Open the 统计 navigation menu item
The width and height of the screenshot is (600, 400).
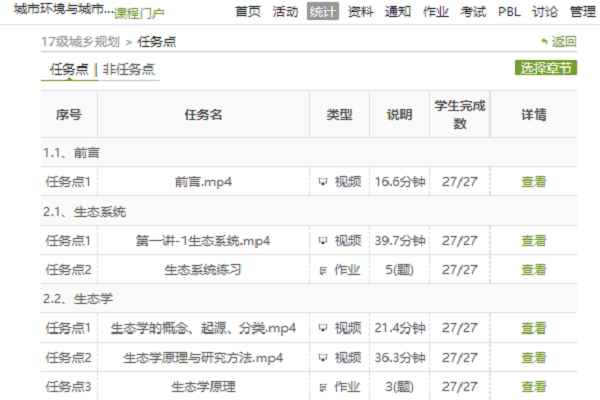point(323,12)
